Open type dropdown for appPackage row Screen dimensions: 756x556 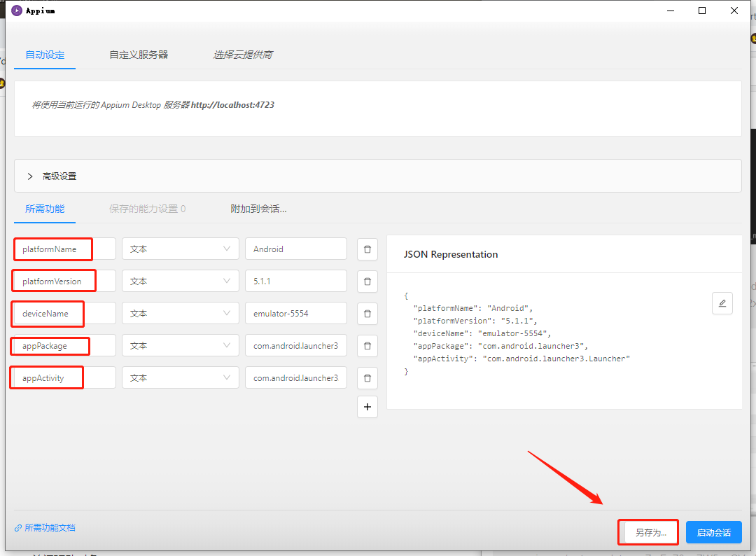point(181,346)
